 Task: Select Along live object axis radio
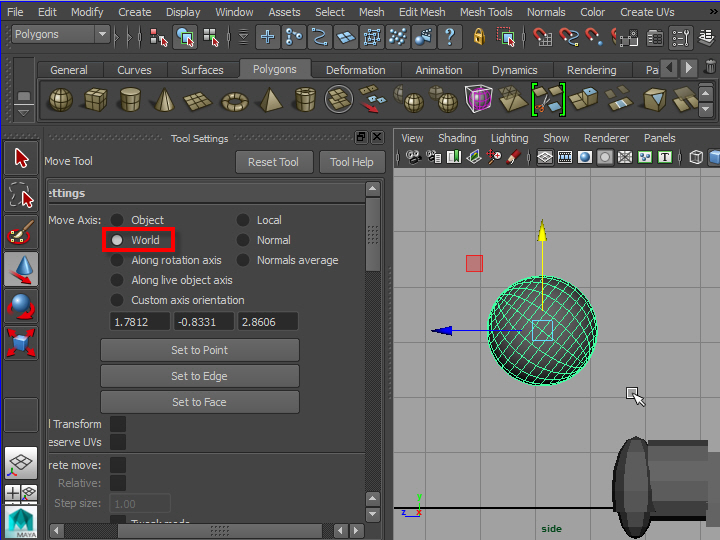pyautogui.click(x=117, y=280)
